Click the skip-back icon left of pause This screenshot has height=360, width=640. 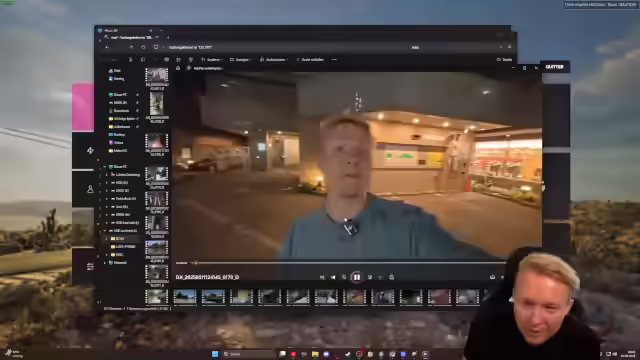pyautogui.click(x=344, y=278)
